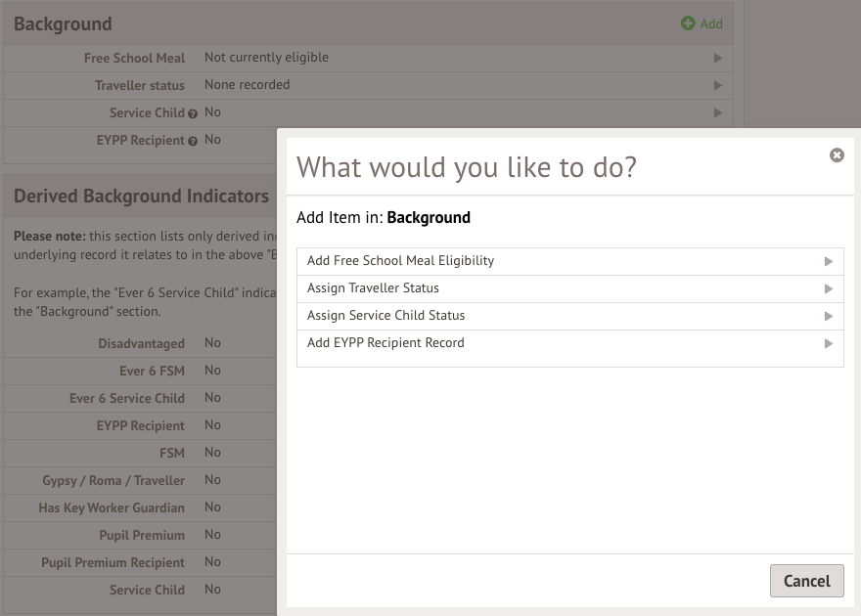Choose Assign Service Child Status text
Viewport: 861px width, 616px height.
pyautogui.click(x=385, y=316)
